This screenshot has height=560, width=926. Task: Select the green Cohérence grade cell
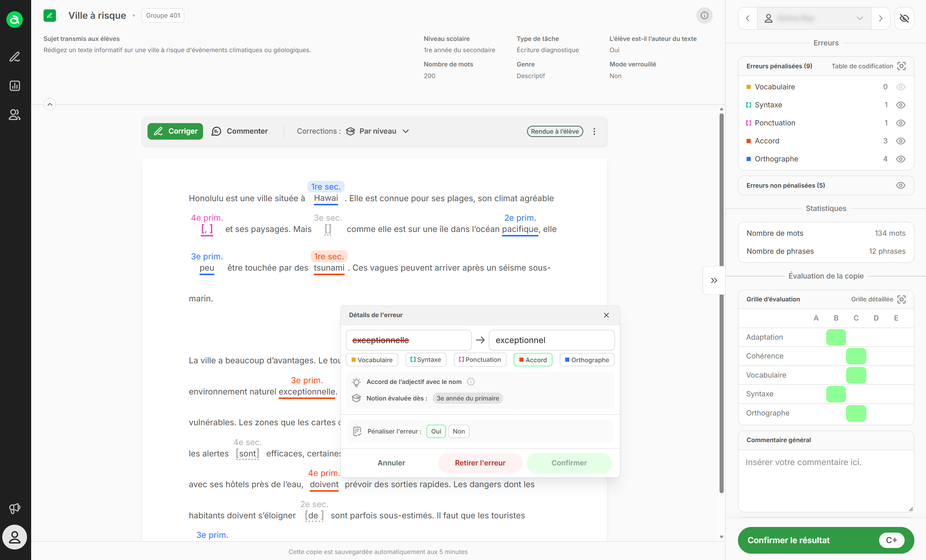tap(856, 356)
